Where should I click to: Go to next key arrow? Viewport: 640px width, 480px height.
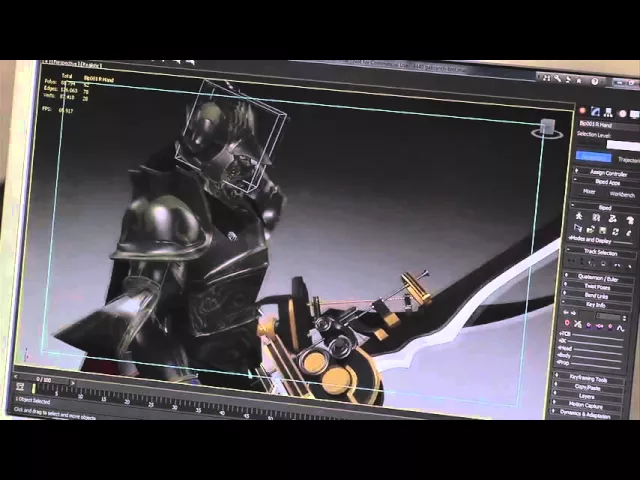point(573,313)
